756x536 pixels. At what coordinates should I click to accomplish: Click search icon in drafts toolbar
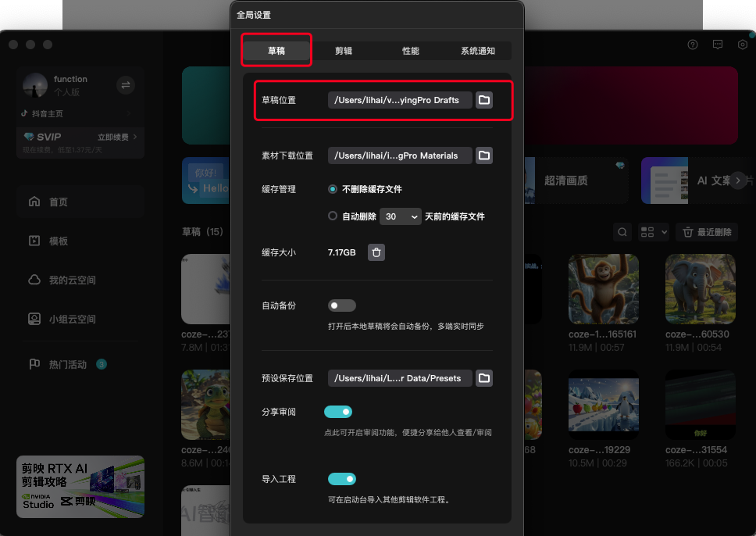coord(622,232)
